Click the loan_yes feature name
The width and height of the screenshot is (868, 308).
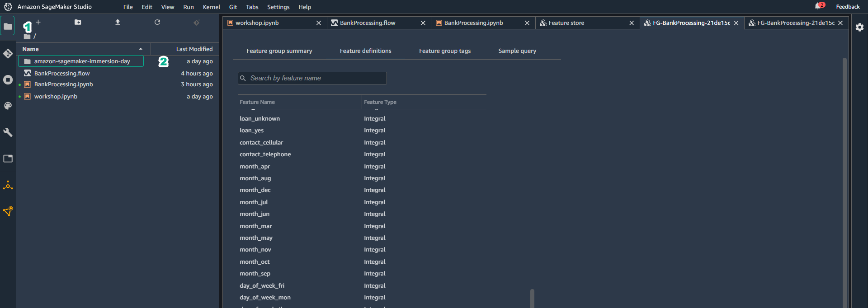[x=251, y=131]
